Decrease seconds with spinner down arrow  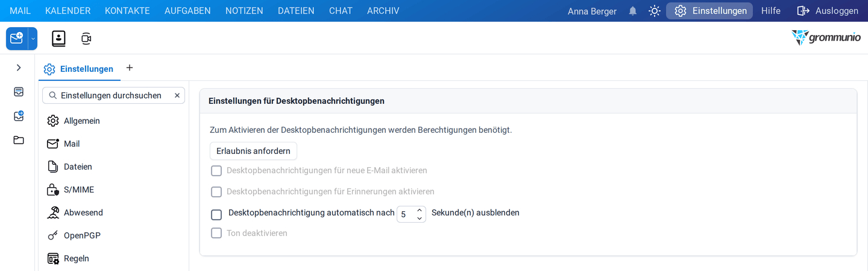(x=420, y=218)
